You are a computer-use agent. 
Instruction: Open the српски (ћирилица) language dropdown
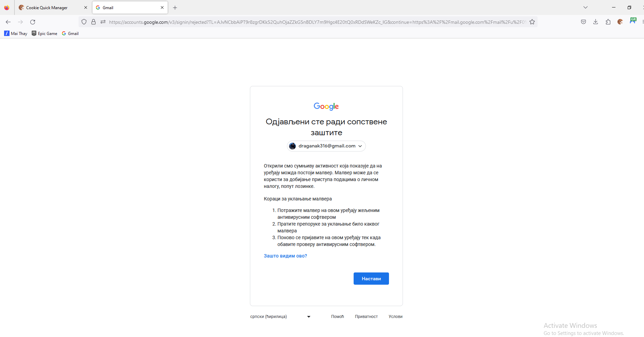[281, 317]
